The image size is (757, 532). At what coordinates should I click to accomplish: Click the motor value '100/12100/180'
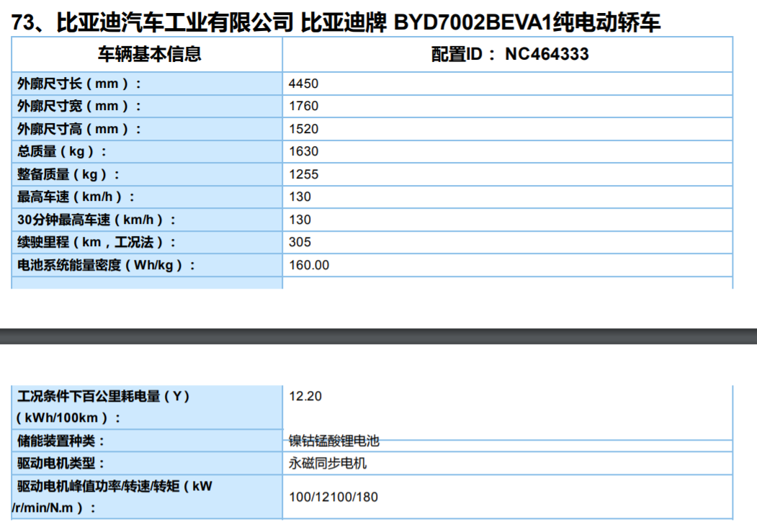333,497
